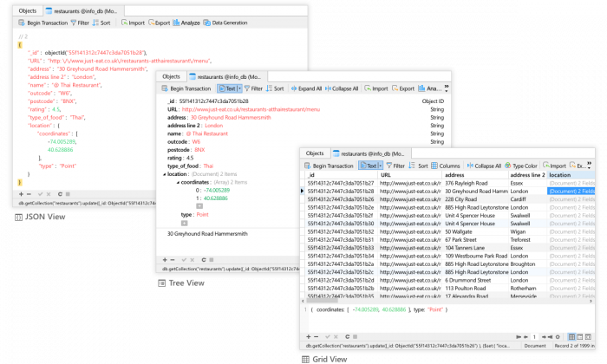Click Sort in the Tree View window toolbar
The width and height of the screenshot is (607, 364).
[275, 88]
